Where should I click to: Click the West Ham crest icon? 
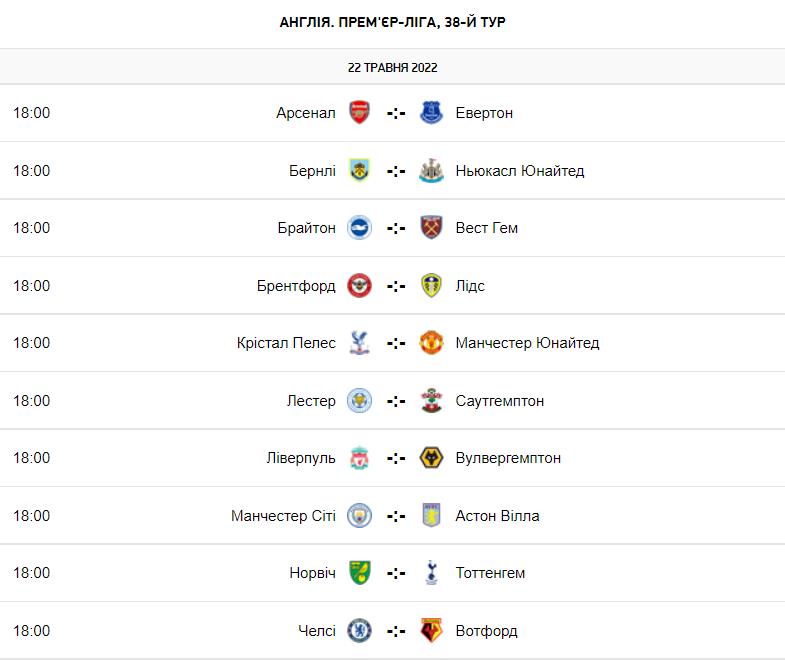[431, 228]
